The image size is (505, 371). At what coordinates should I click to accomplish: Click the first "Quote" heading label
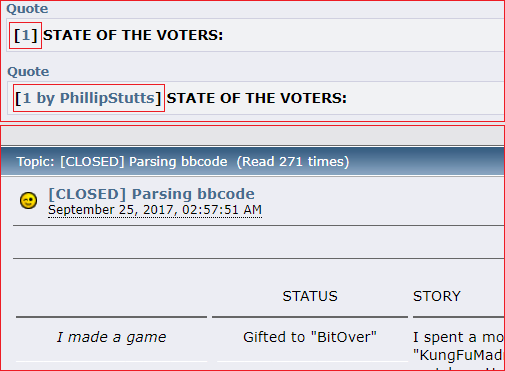(27, 9)
